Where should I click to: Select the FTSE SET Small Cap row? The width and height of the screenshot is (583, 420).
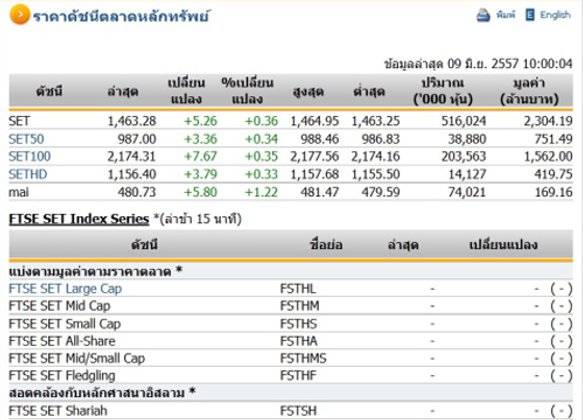point(291,324)
